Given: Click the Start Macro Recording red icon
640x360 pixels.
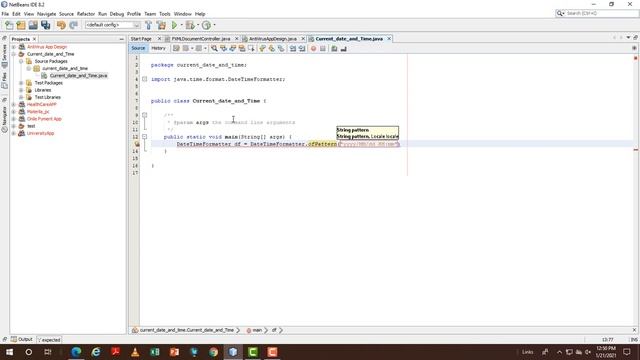Looking at the screenshot, I should [313, 49].
